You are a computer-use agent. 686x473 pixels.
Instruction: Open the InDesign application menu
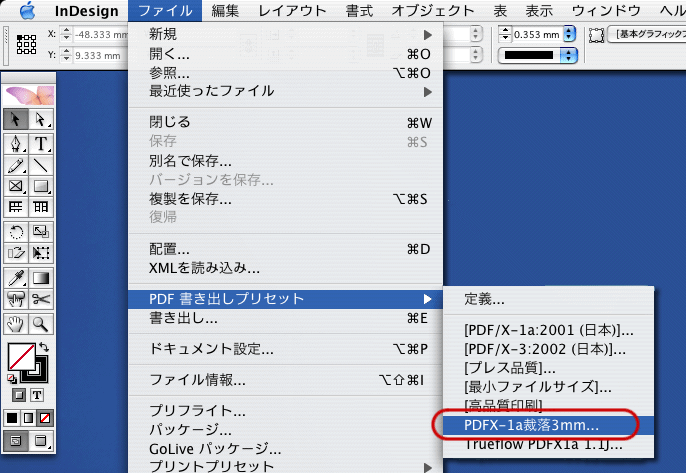coord(87,11)
